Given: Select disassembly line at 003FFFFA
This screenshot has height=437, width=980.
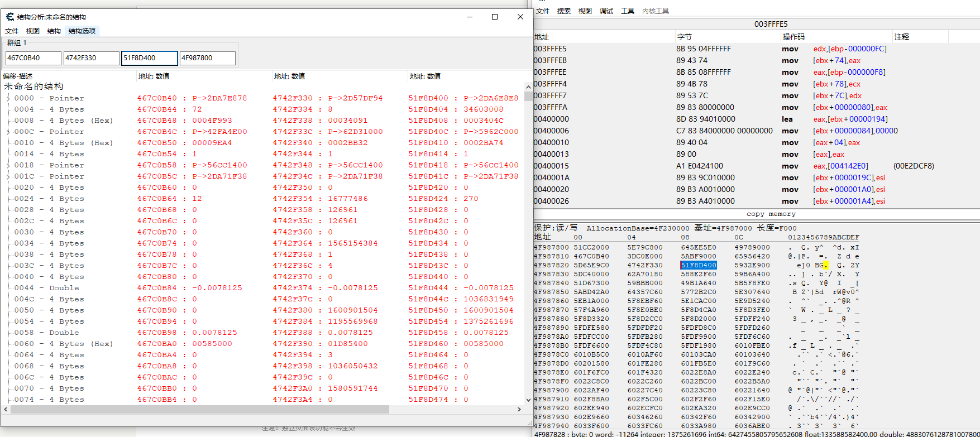Looking at the screenshot, I should click(757, 108).
